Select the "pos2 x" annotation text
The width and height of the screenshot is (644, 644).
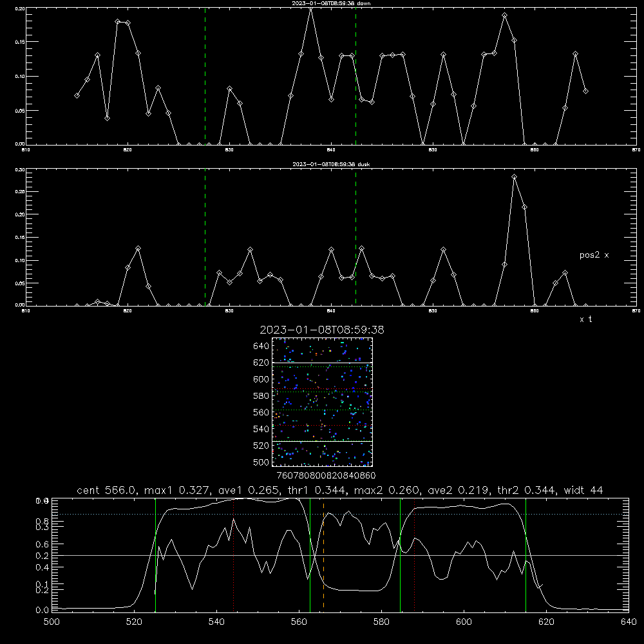[x=594, y=255]
